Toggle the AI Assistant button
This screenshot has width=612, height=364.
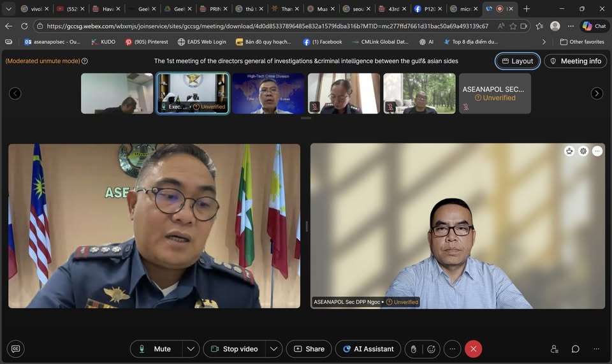[x=368, y=349]
